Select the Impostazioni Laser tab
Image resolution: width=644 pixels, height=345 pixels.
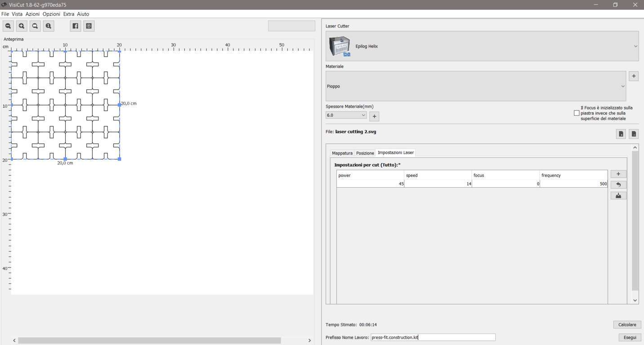396,153
